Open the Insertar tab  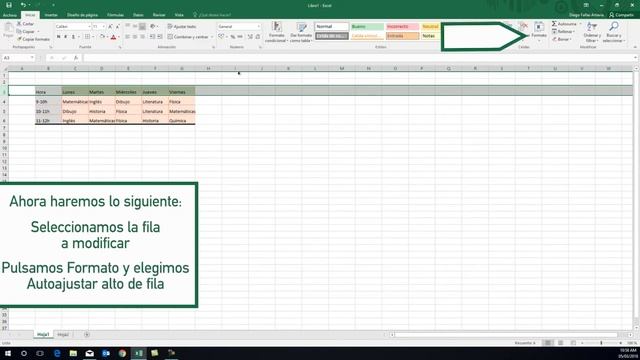51,15
